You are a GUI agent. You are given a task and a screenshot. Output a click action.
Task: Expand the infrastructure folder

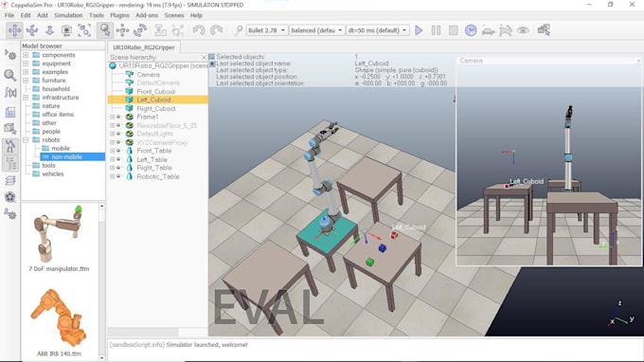coord(26,98)
